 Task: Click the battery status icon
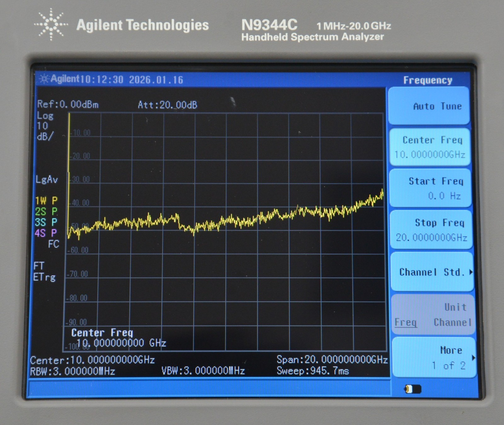(413, 389)
